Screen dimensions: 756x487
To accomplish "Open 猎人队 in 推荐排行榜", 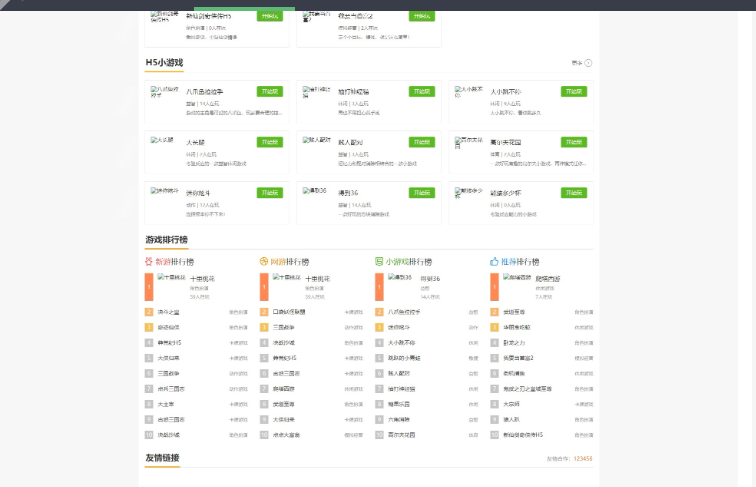I will pos(512,419).
